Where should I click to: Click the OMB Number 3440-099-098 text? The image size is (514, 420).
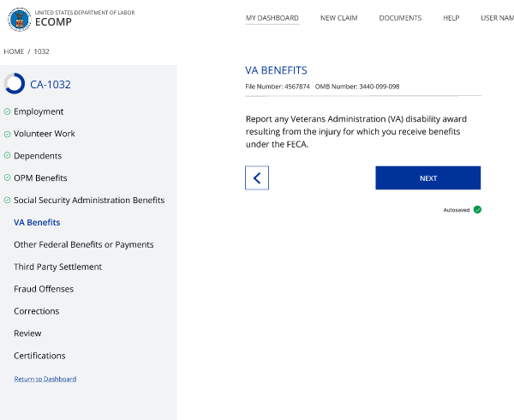[x=357, y=87]
